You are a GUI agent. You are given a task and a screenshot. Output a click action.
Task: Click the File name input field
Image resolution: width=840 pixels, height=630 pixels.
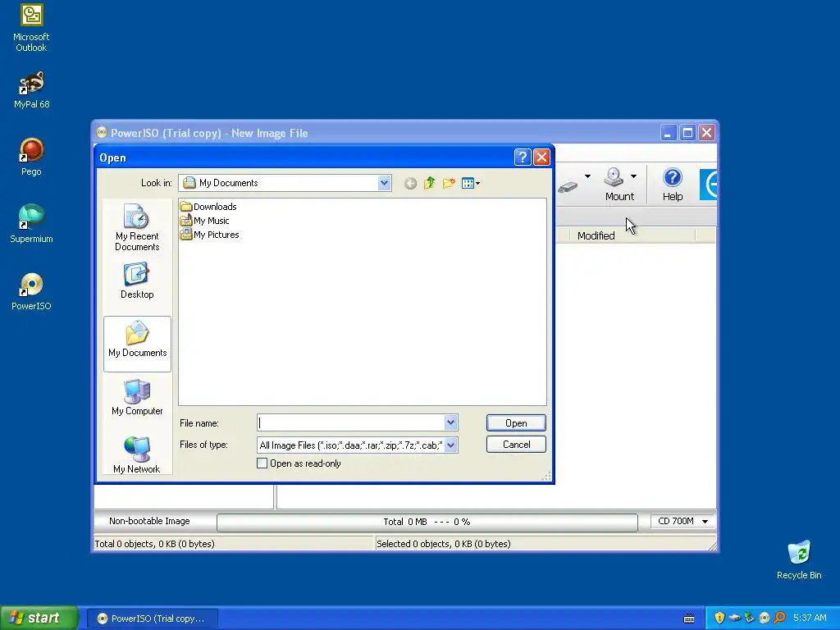pyautogui.click(x=351, y=422)
